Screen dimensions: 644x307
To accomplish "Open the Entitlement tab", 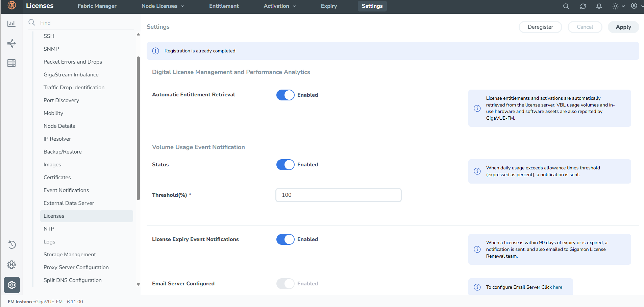I will coord(224,6).
